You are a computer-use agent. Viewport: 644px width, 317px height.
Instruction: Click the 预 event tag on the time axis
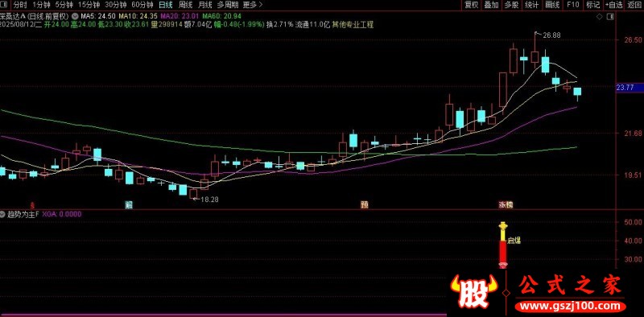364,204
